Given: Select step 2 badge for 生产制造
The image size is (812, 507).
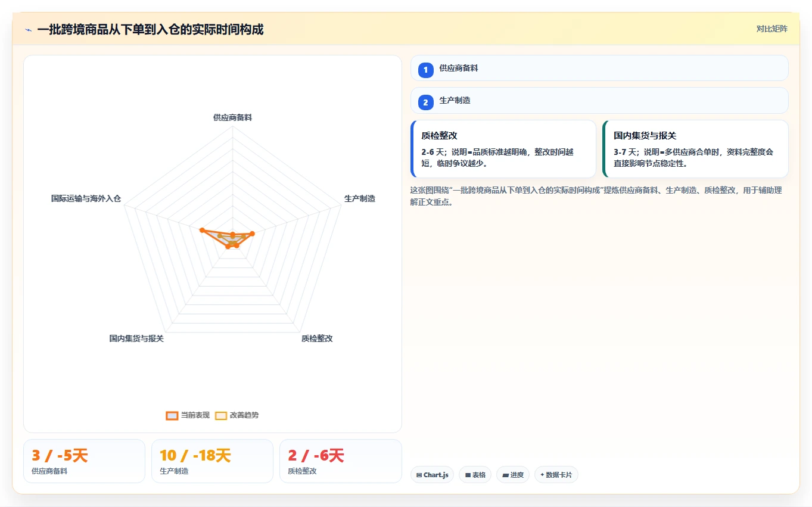Looking at the screenshot, I should (425, 102).
